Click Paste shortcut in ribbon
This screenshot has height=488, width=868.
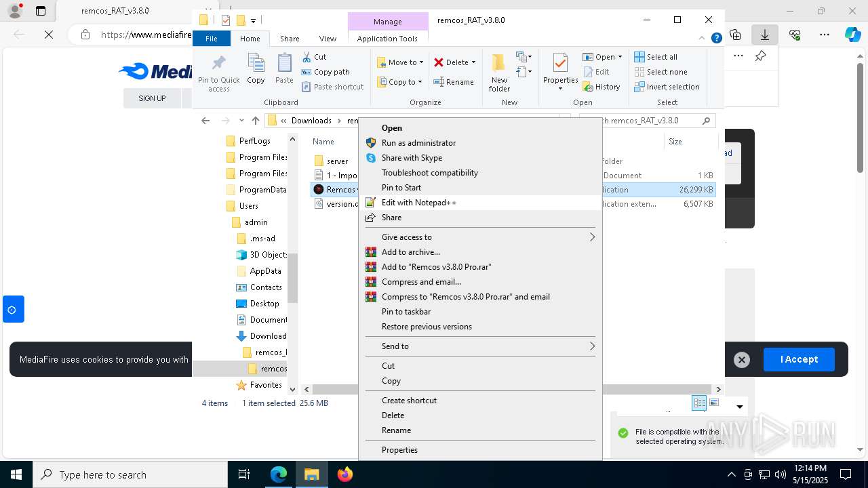click(332, 87)
